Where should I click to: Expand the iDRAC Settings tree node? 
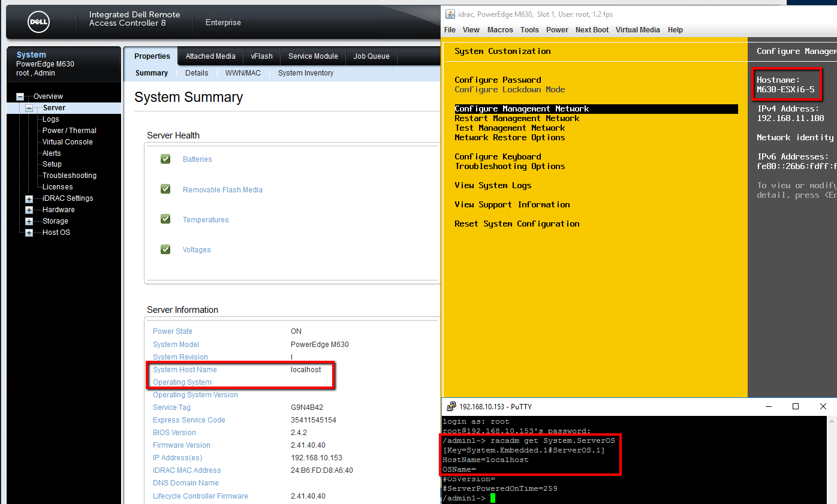28,198
